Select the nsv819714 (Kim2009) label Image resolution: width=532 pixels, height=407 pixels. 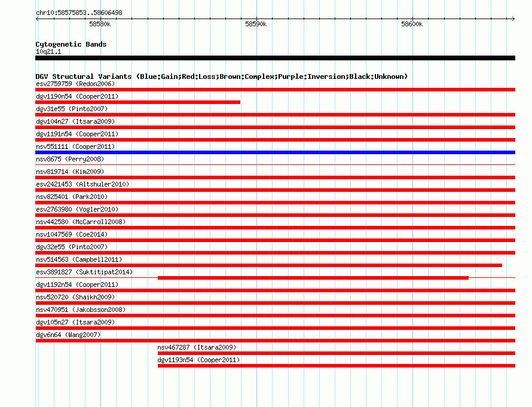coord(70,172)
